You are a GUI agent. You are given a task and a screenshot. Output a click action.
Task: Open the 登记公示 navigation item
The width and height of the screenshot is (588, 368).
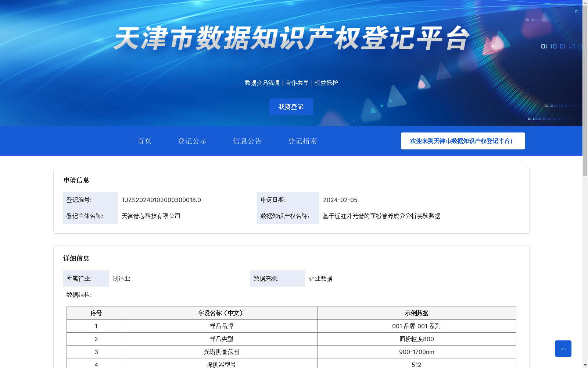[192, 141]
